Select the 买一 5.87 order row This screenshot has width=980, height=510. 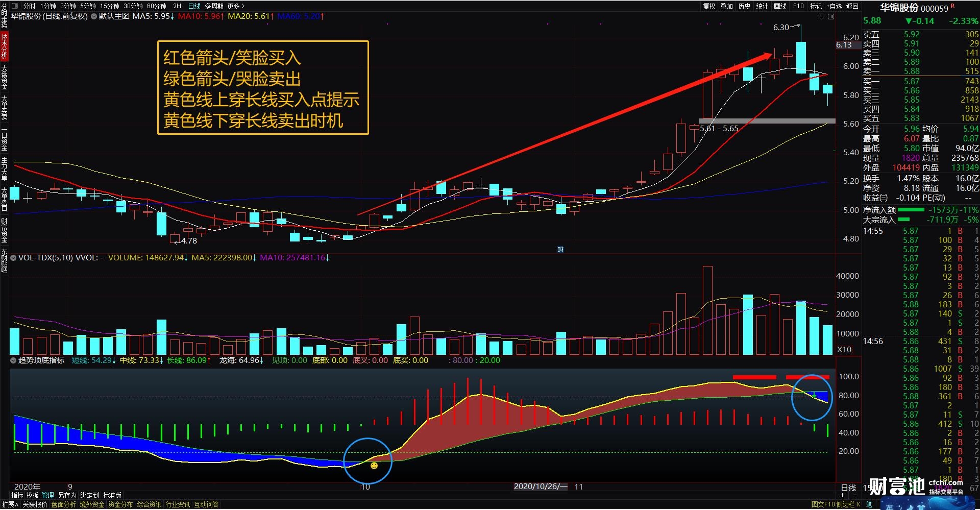tap(921, 81)
